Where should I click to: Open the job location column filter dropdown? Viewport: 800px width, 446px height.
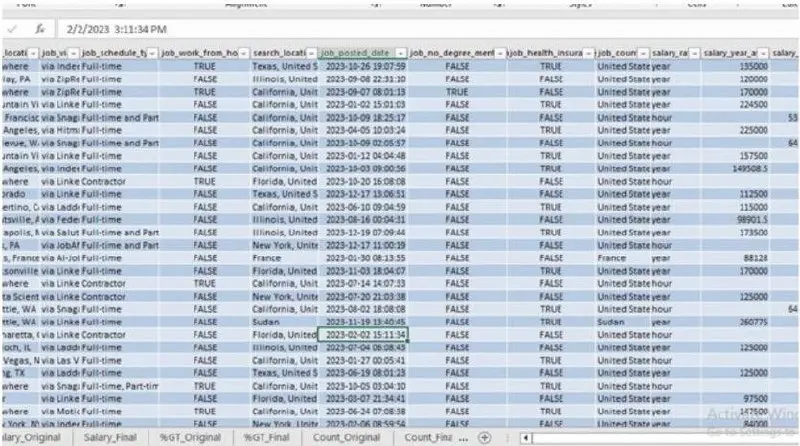pyautogui.click(x=33, y=53)
